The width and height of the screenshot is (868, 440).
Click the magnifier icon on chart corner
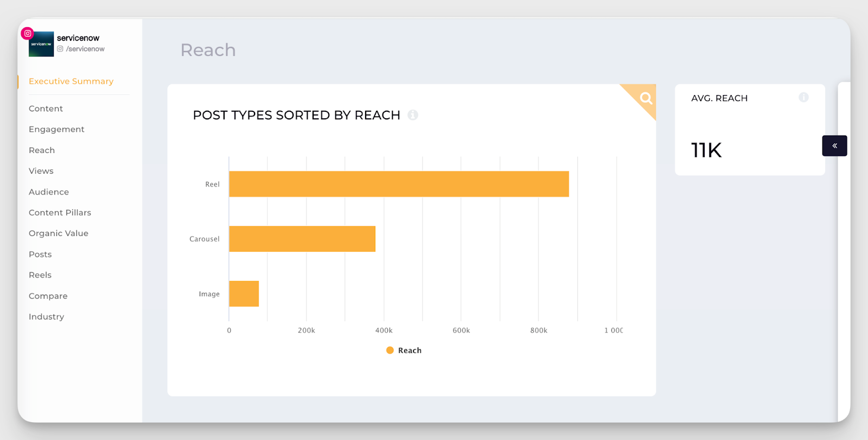[645, 98]
